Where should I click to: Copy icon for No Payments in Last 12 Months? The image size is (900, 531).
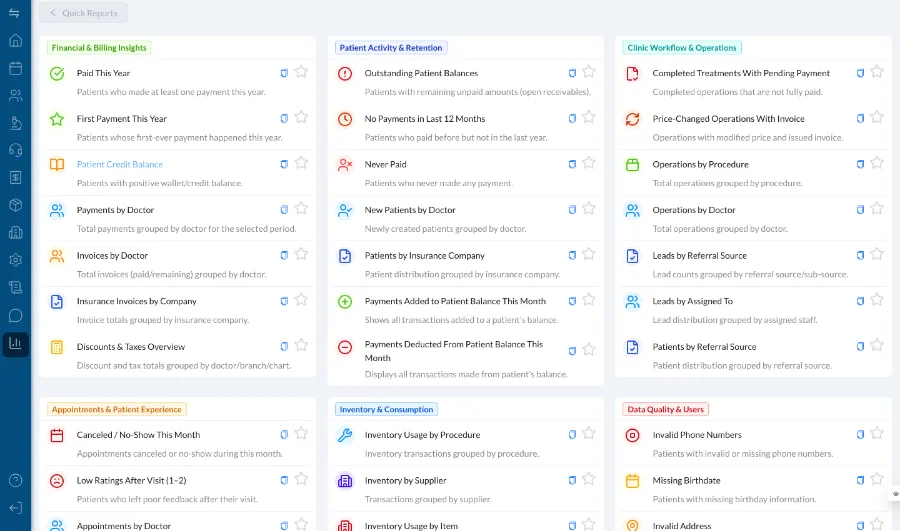coord(572,118)
